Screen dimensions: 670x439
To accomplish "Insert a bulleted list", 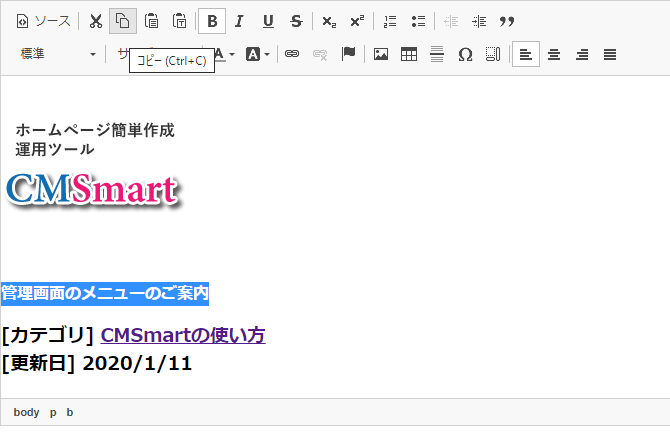I will [x=418, y=21].
